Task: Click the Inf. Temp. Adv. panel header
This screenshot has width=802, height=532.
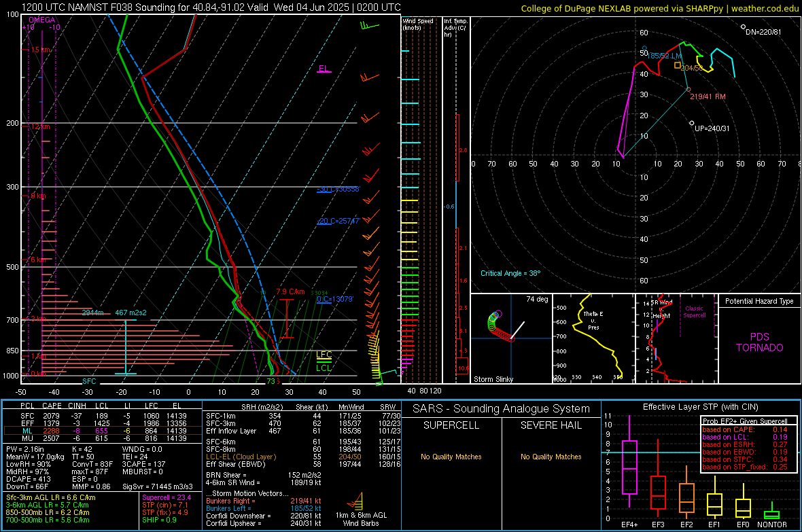Action: [x=455, y=28]
